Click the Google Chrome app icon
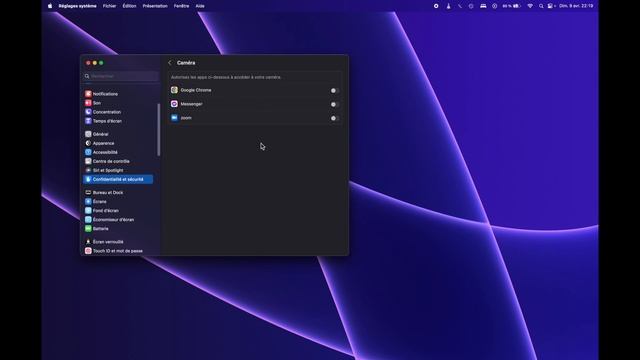The image size is (640, 360). 174,90
